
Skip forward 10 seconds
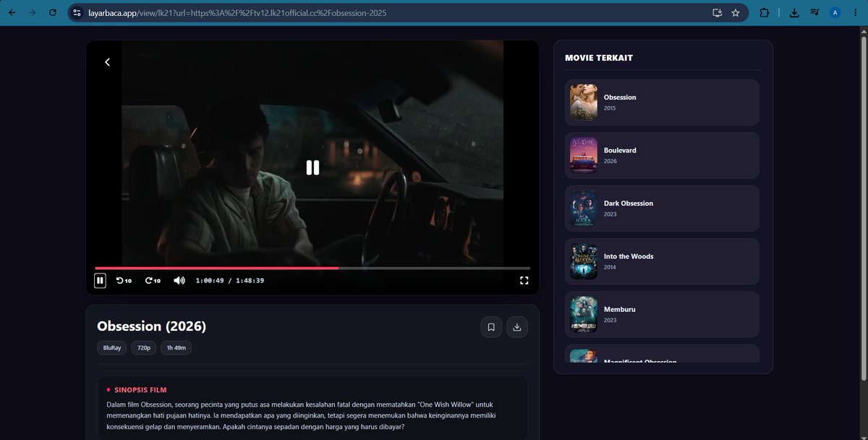coord(153,280)
